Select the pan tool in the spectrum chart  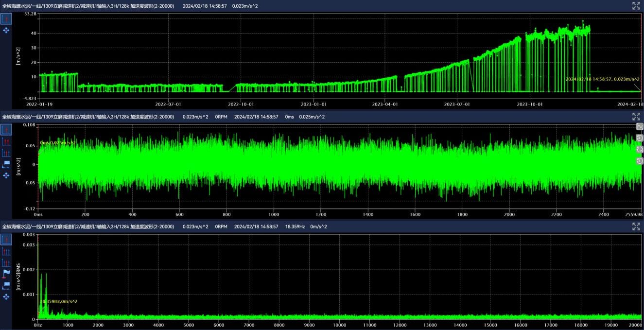tap(6, 296)
